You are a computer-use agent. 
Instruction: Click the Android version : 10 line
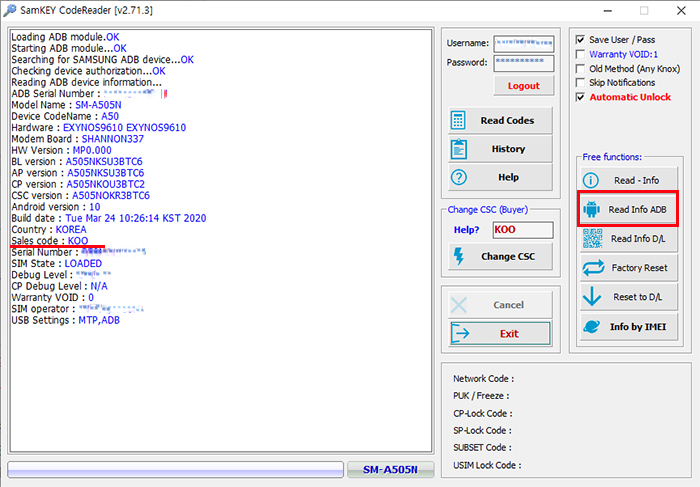55,207
